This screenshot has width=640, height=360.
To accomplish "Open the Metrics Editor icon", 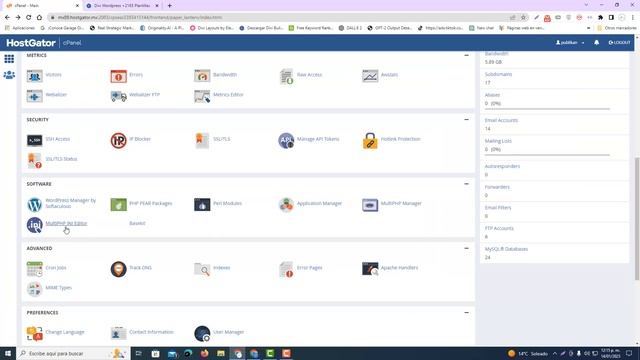I will [202, 96].
